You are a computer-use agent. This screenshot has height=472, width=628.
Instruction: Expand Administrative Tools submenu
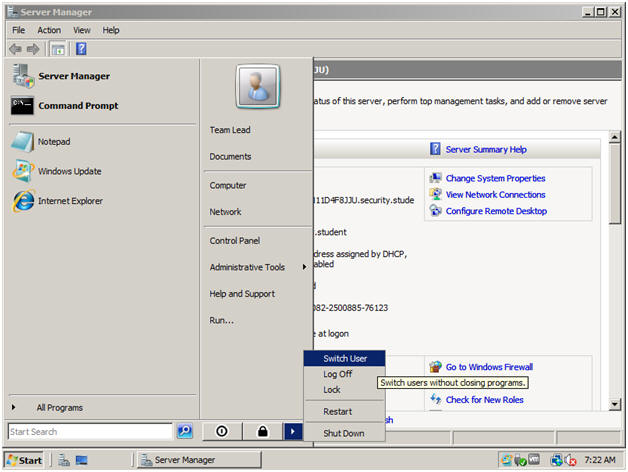tap(257, 267)
